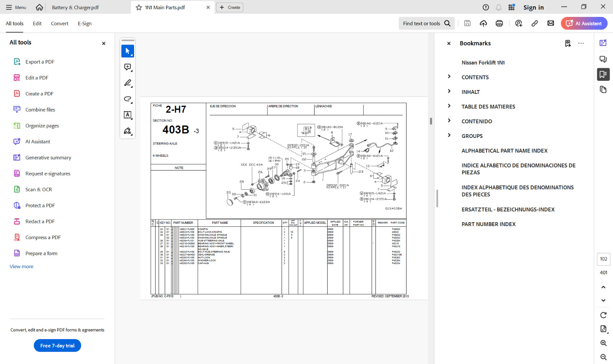
Task: Copy share link icon
Action: click(x=535, y=23)
